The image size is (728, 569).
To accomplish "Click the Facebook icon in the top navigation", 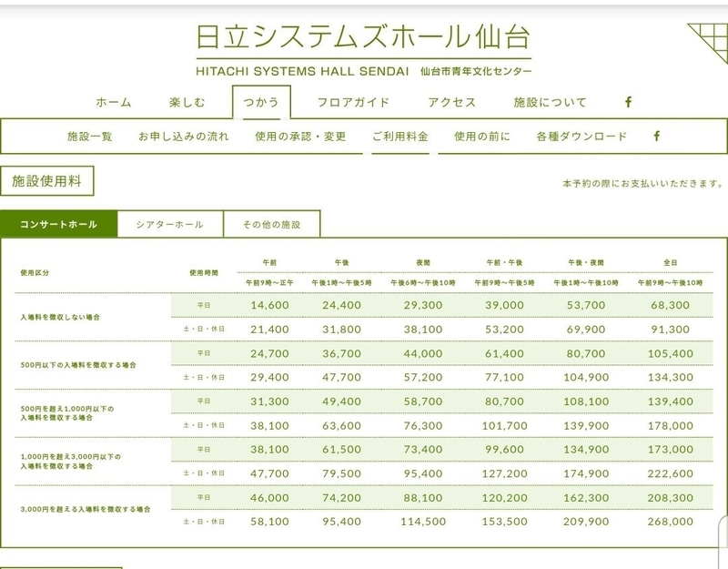I will tap(626, 102).
